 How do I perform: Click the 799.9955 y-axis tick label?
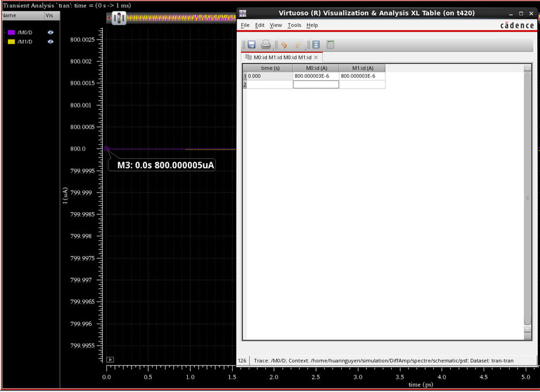(x=82, y=345)
